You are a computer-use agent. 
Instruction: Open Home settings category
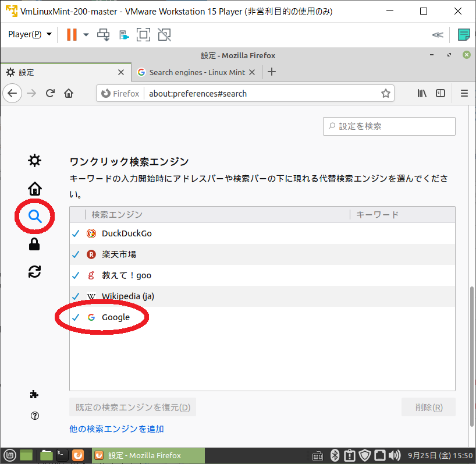(34, 189)
